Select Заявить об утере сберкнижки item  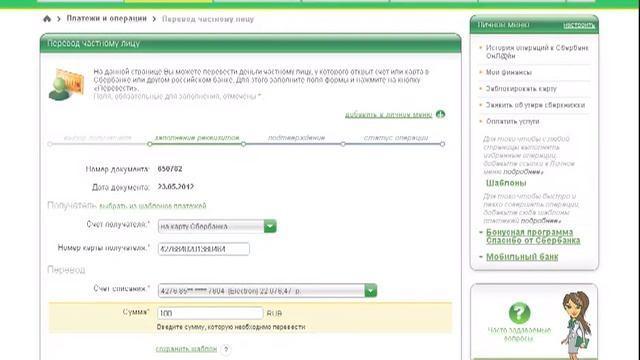coord(535,105)
